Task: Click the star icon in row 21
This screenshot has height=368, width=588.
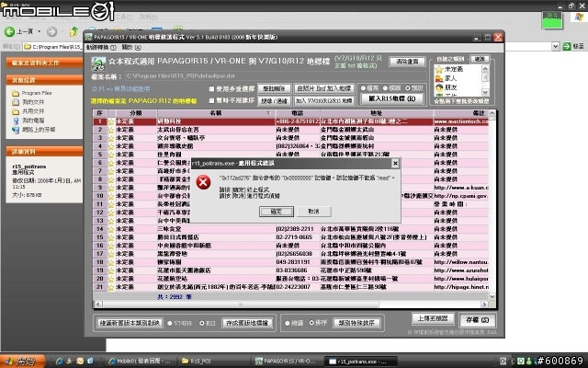Action: (x=111, y=287)
